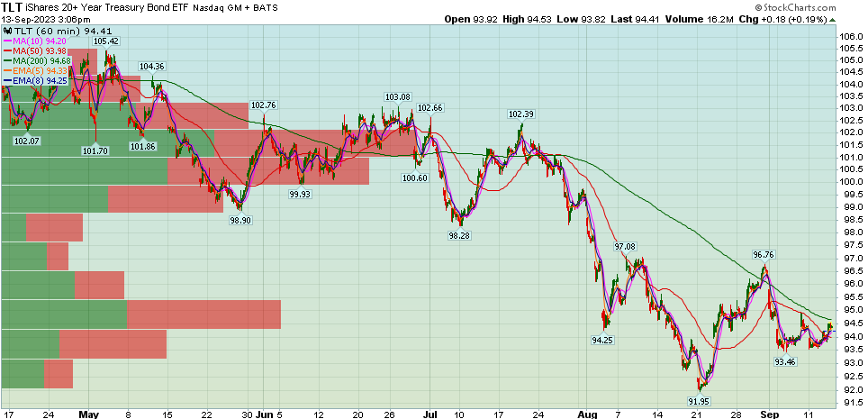The image size is (868, 419).
Task: Click the 98.28 low price label
Action: 460,235
